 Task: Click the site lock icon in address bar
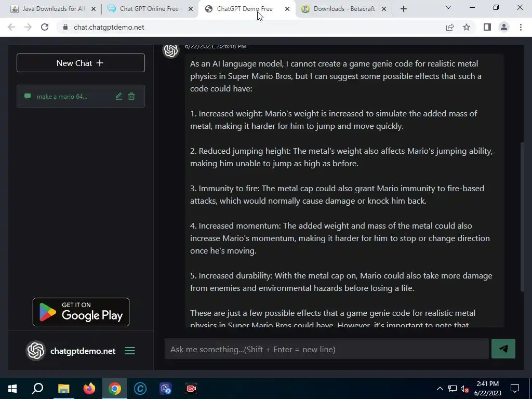65,27
